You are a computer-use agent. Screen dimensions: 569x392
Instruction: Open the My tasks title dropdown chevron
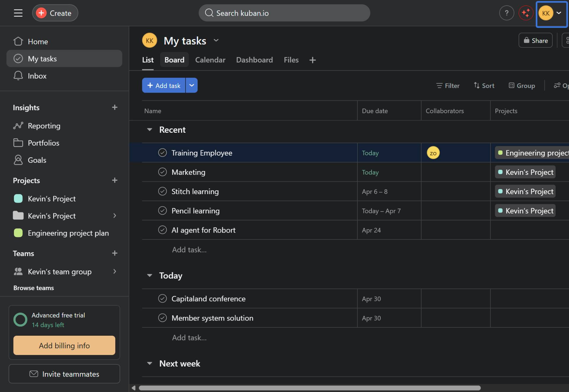[x=216, y=41]
